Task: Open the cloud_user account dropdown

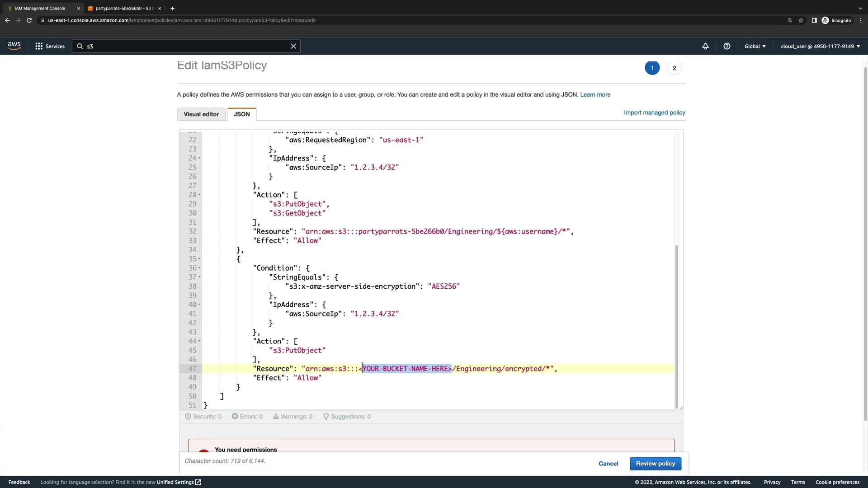Action: point(820,46)
